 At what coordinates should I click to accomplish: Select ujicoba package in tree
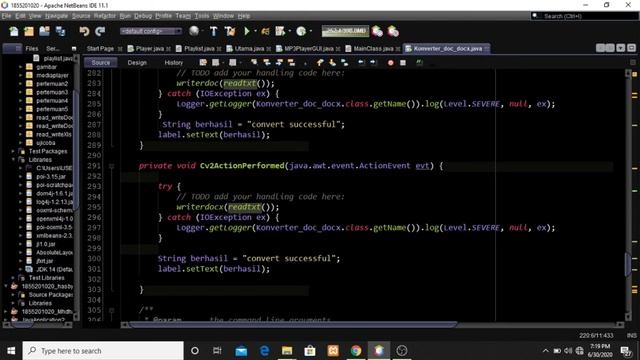point(46,143)
